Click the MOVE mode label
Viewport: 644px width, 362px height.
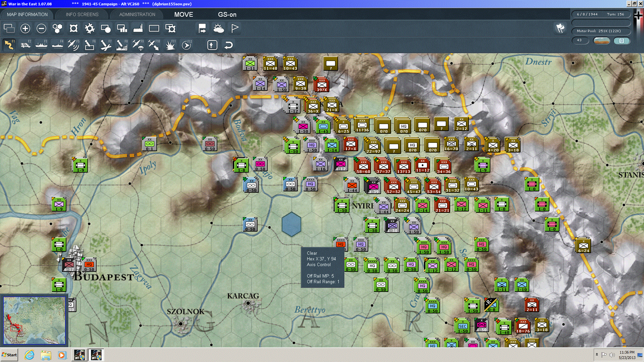tap(183, 14)
